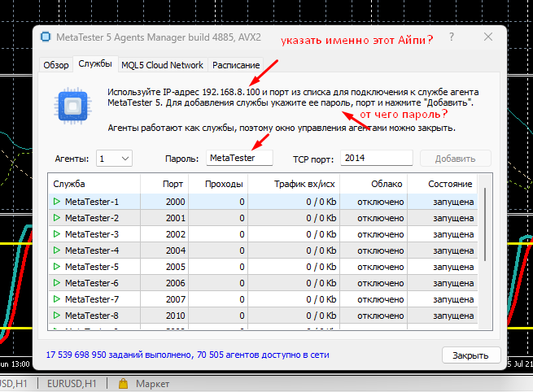Select the MetaTester-4 service row name
The image size is (533, 392).
click(92, 250)
